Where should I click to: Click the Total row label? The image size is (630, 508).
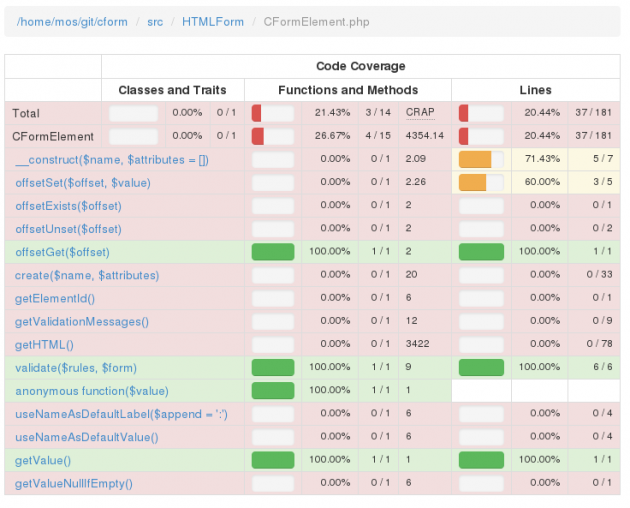pos(26,113)
